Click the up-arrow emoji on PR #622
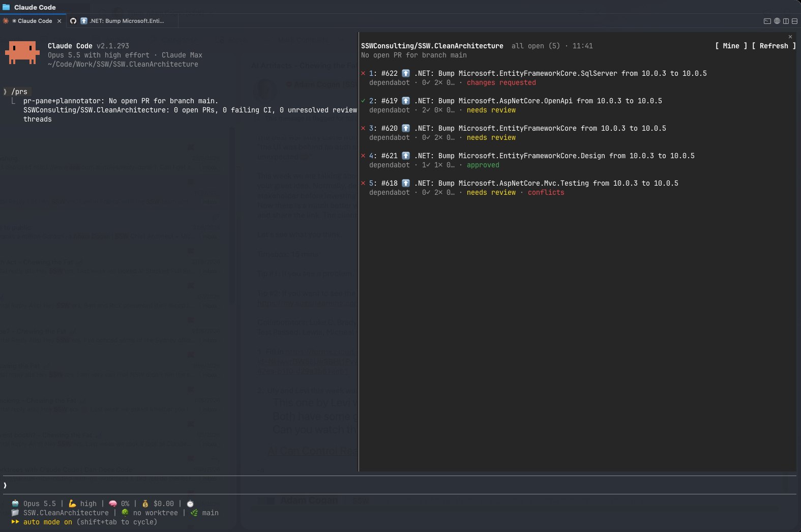Screen dimensions: 801x532 click(406, 73)
